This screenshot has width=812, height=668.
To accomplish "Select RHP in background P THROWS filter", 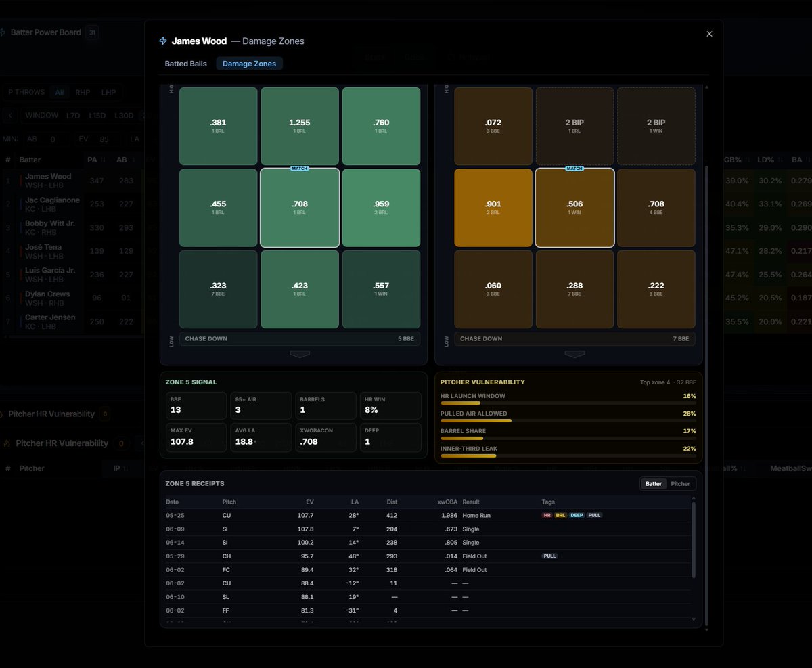I will pyautogui.click(x=83, y=93).
